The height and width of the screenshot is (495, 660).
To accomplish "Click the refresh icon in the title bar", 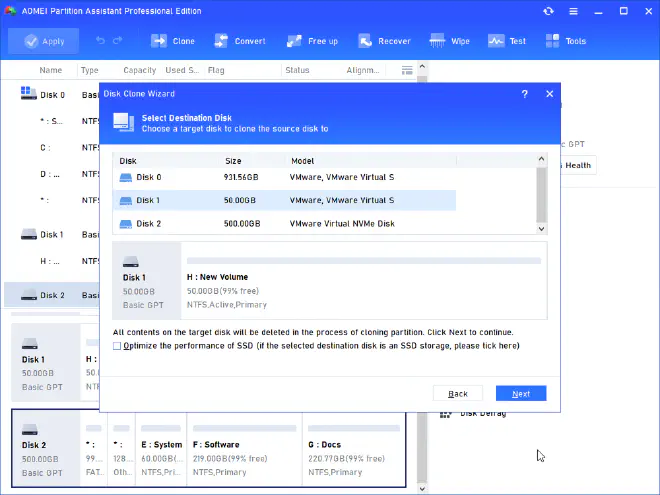I will [x=548, y=11].
